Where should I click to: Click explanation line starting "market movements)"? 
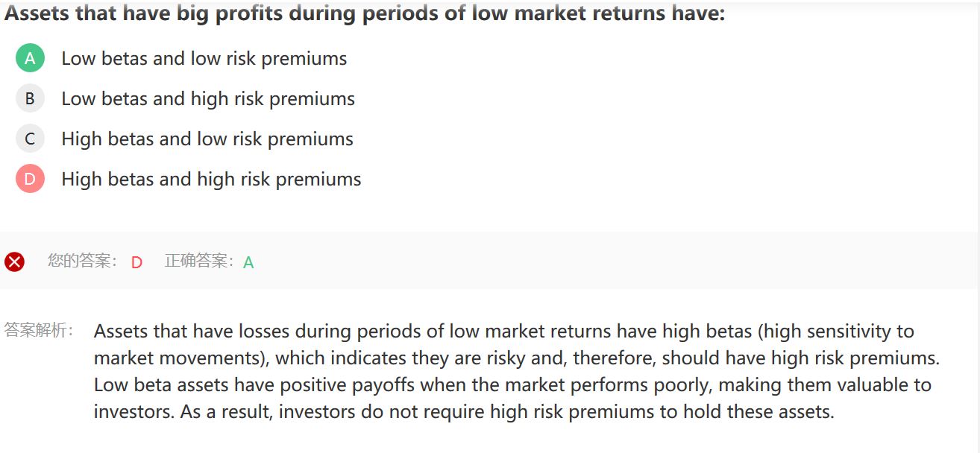tap(517, 358)
